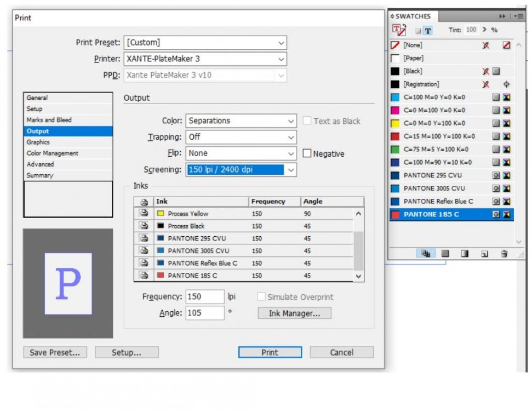
Task: Select the [Paper] swatch
Action: coord(451,59)
